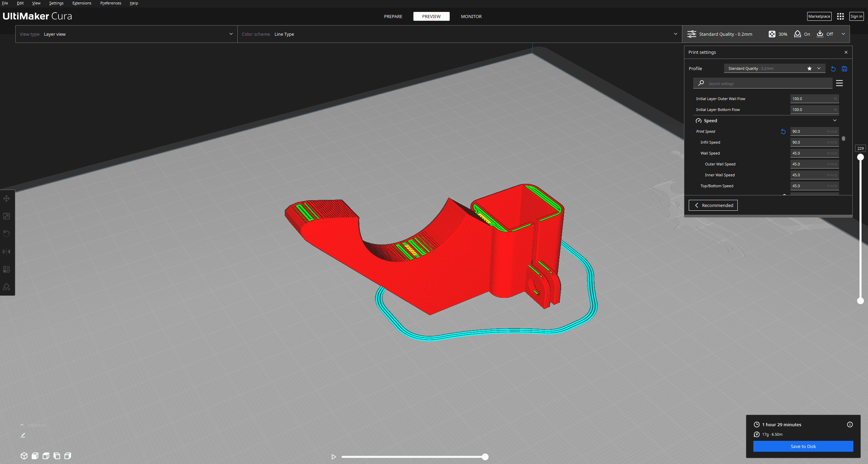
Task: Click the layer number 229 box
Action: (x=861, y=148)
